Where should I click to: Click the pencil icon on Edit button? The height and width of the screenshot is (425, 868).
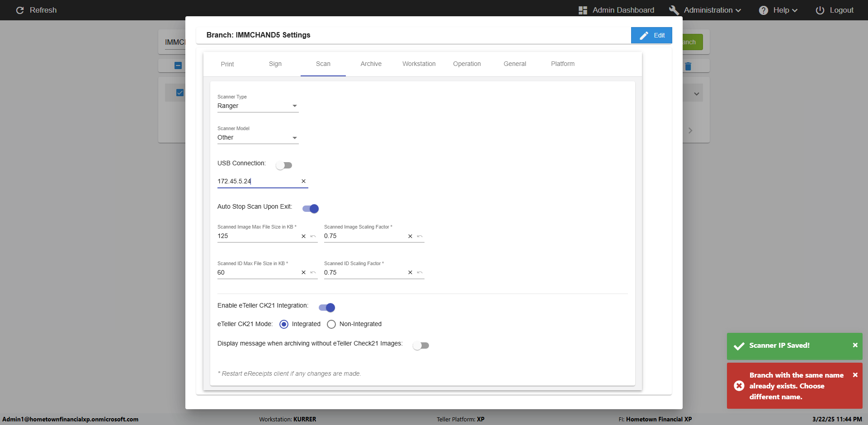click(x=644, y=35)
